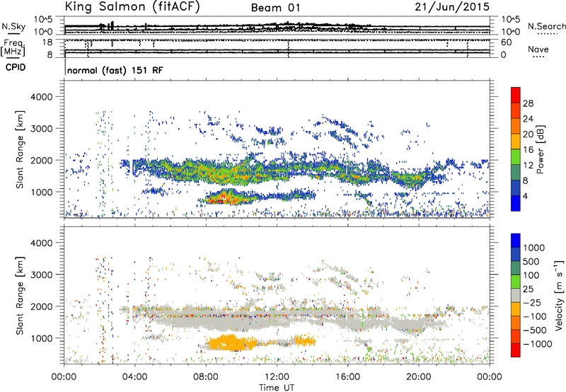Click the '16' power colorbar tick
Screen dimensions: 566x392
(528, 150)
